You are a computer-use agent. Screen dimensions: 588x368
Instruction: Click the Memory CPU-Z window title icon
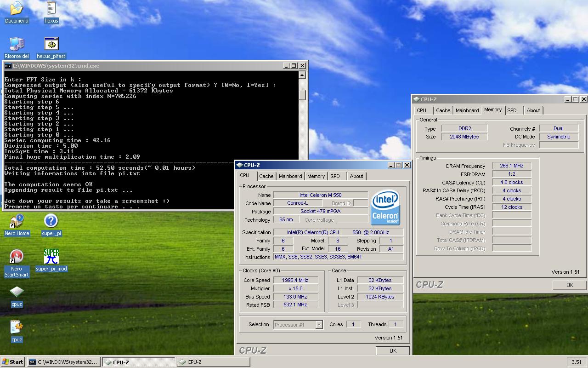tap(417, 99)
